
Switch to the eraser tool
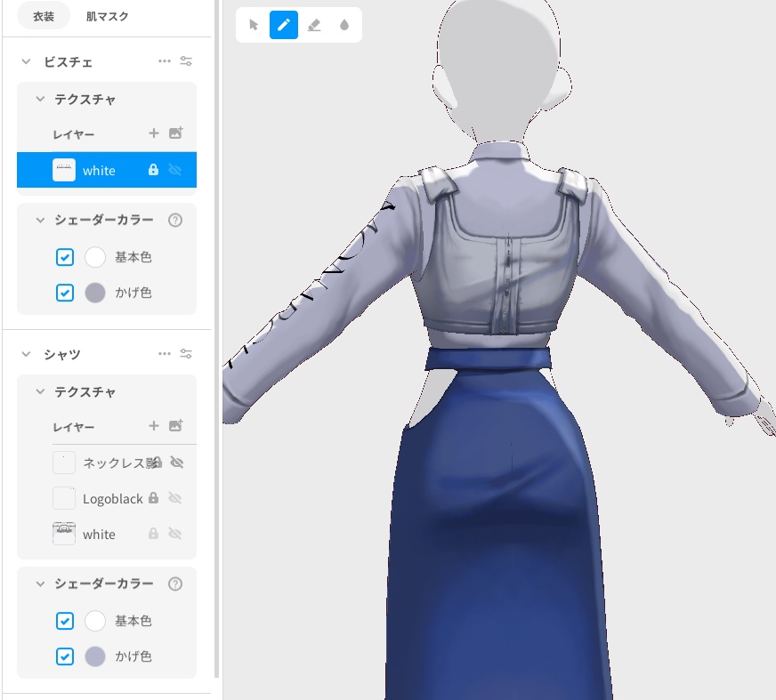point(314,25)
